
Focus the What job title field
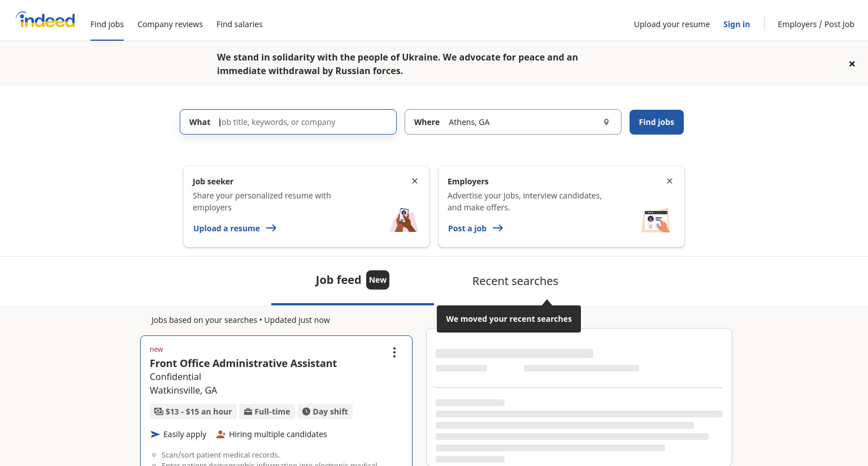click(x=288, y=122)
